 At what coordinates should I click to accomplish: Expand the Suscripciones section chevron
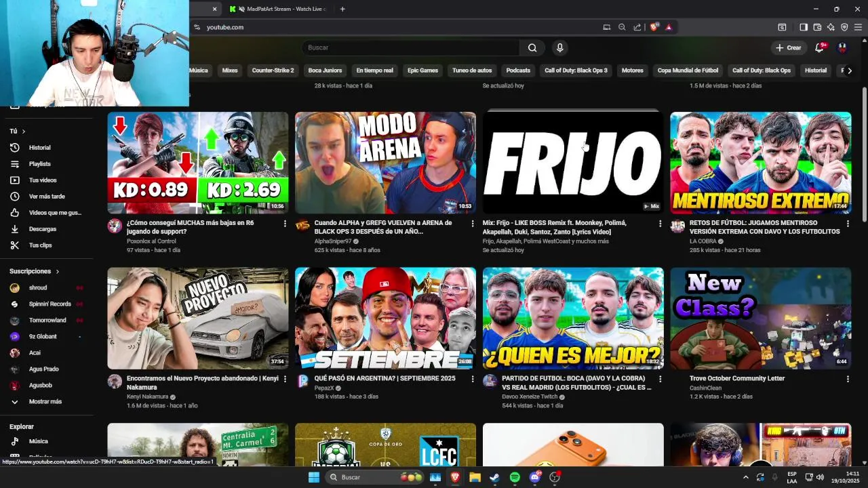[58, 272]
